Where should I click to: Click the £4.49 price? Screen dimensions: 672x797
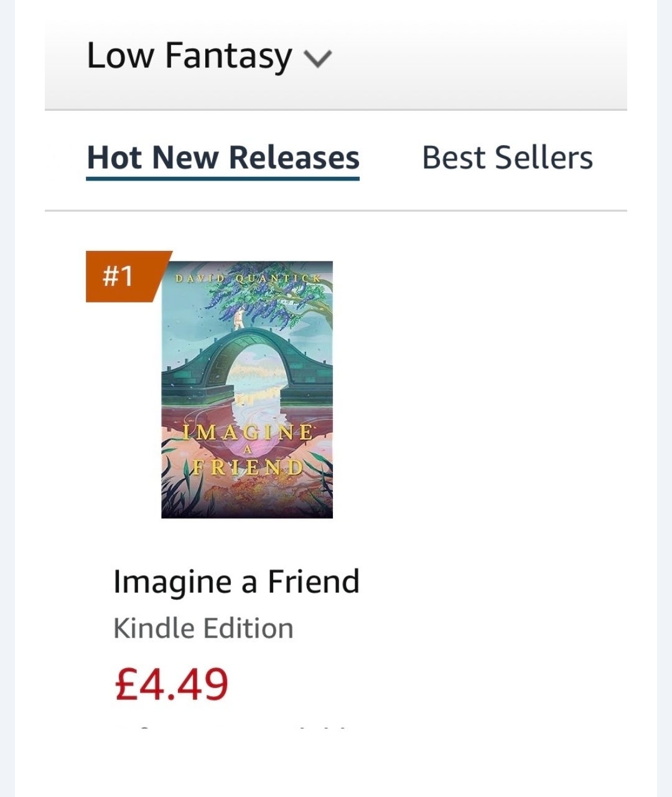coord(172,684)
